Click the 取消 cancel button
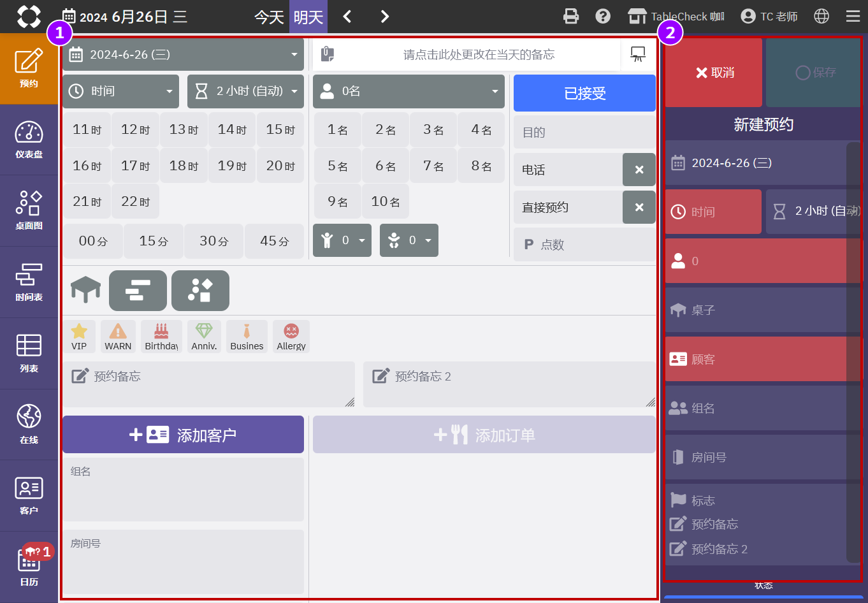The height and width of the screenshot is (603, 868). pos(714,73)
